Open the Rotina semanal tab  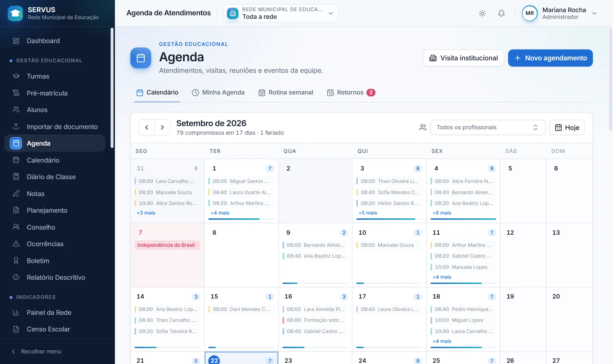click(286, 93)
